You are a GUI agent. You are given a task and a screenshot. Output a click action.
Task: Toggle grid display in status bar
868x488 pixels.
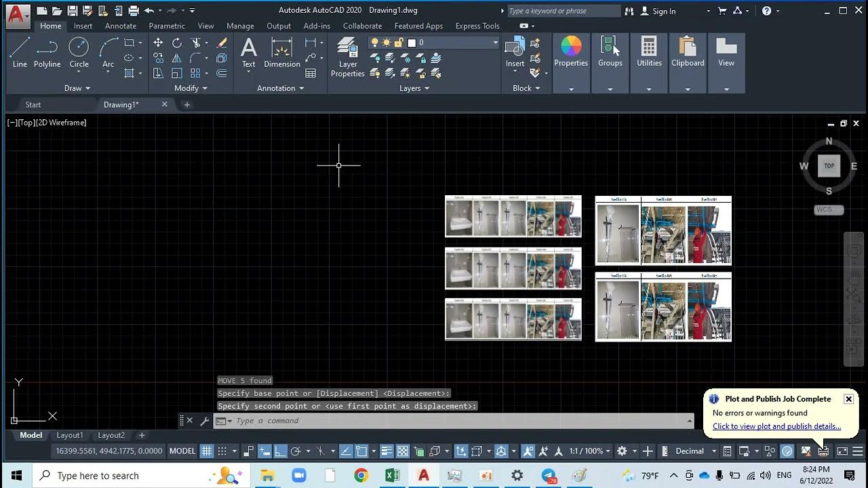pyautogui.click(x=207, y=451)
